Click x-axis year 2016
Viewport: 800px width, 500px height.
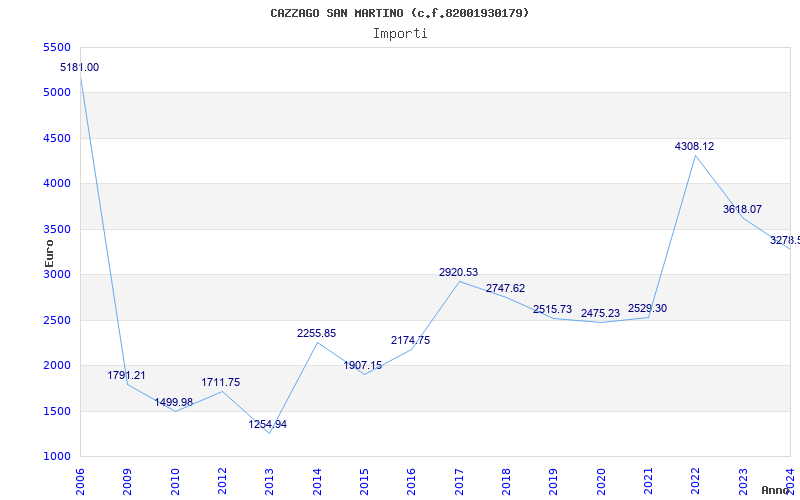pyautogui.click(x=412, y=482)
